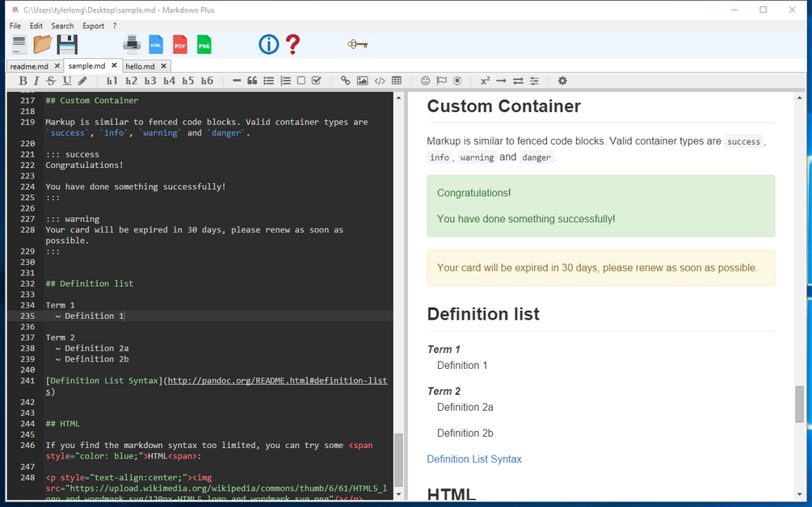Insert a horizontal rule

[x=237, y=81]
